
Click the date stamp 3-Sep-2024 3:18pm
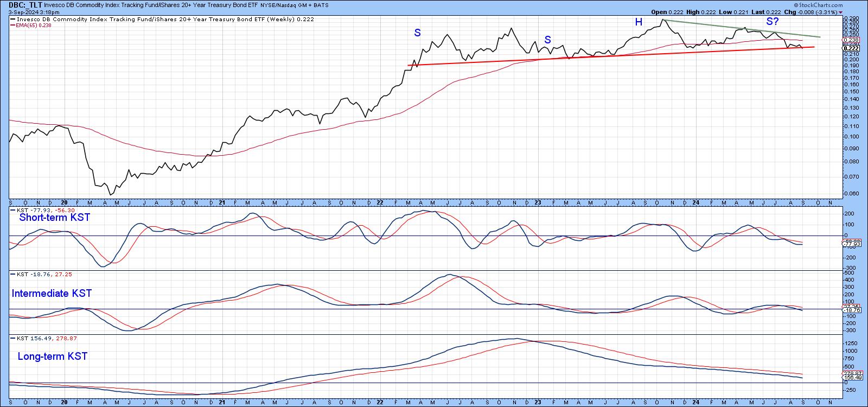pyautogui.click(x=33, y=12)
